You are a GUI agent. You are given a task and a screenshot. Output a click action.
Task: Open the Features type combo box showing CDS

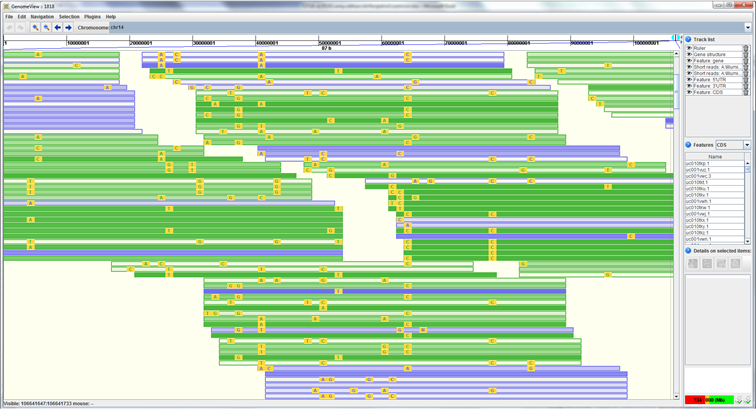pos(733,145)
